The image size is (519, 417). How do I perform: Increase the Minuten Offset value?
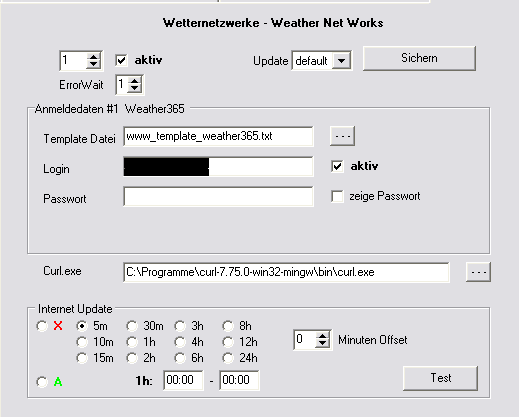[322, 336]
